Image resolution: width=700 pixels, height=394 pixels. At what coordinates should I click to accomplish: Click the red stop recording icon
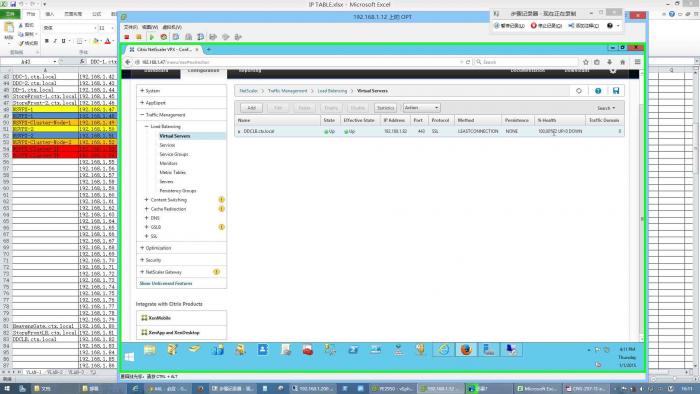coord(533,26)
